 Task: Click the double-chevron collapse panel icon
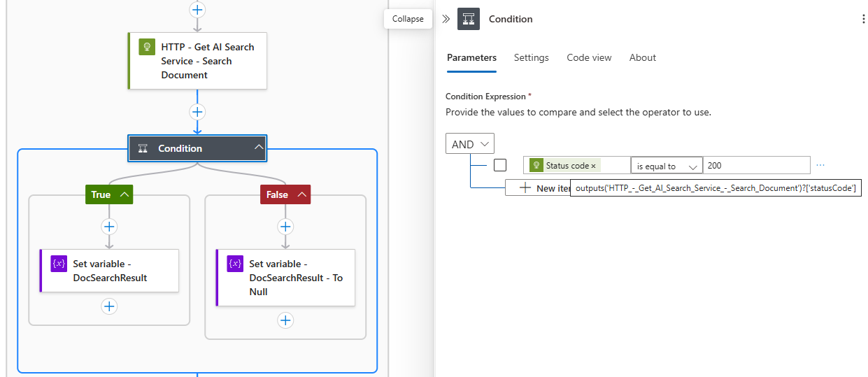tap(446, 19)
